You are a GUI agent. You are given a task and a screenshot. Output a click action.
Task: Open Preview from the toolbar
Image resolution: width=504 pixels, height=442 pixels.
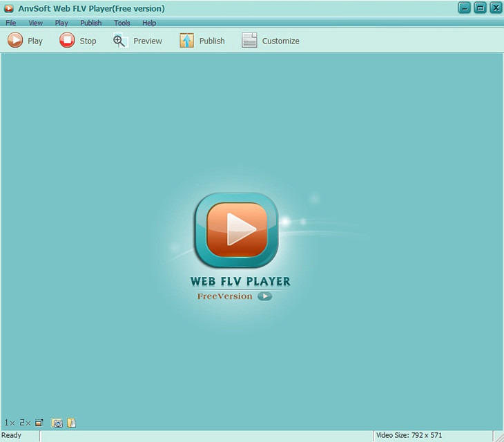pyautogui.click(x=137, y=41)
